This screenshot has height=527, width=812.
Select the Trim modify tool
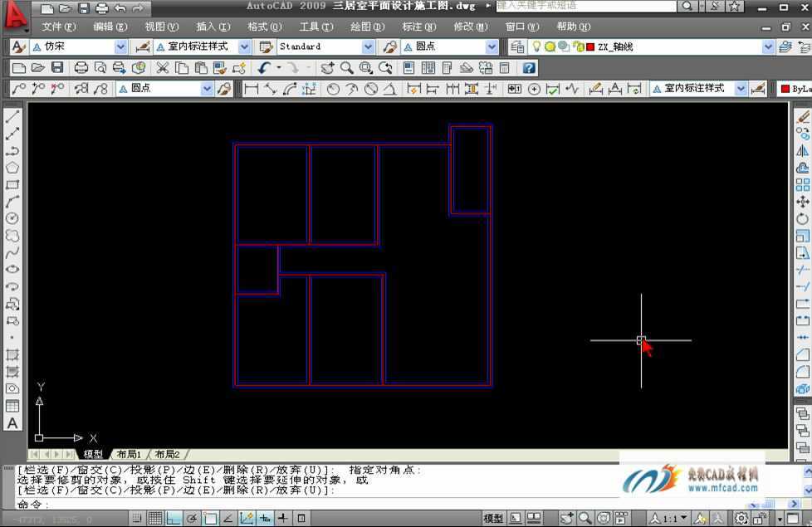pos(803,270)
